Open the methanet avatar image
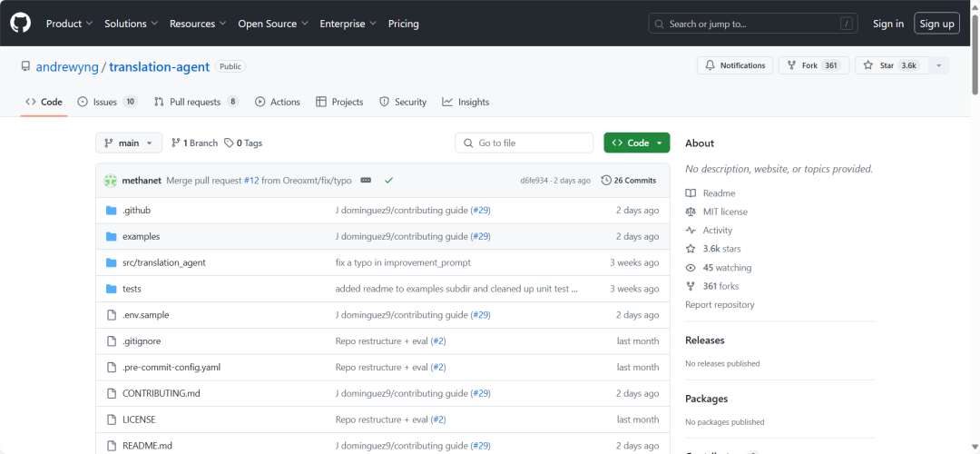Screen dimensions: 980x454 point(111,180)
